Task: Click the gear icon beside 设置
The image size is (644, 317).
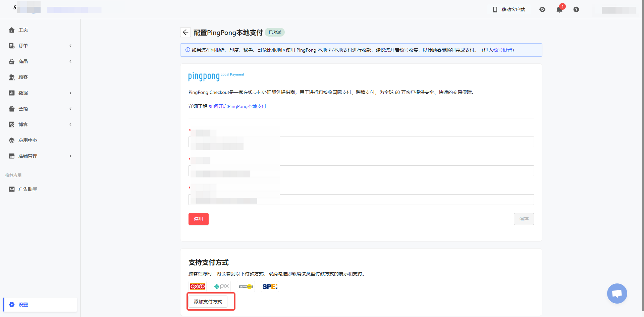Action: pyautogui.click(x=12, y=305)
